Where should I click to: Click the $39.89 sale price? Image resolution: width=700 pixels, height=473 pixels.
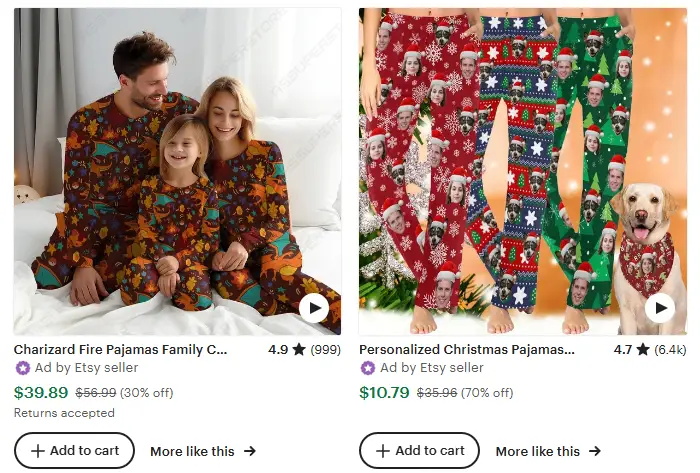tap(41, 392)
